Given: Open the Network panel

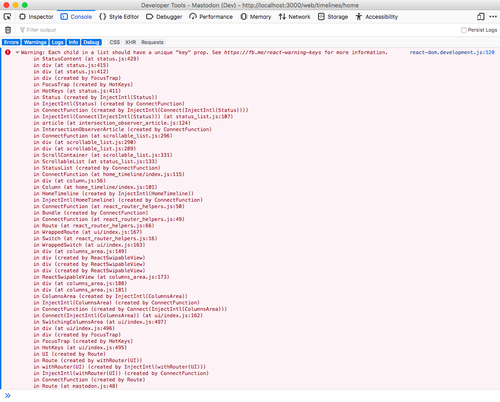Looking at the screenshot, I should [x=294, y=17].
